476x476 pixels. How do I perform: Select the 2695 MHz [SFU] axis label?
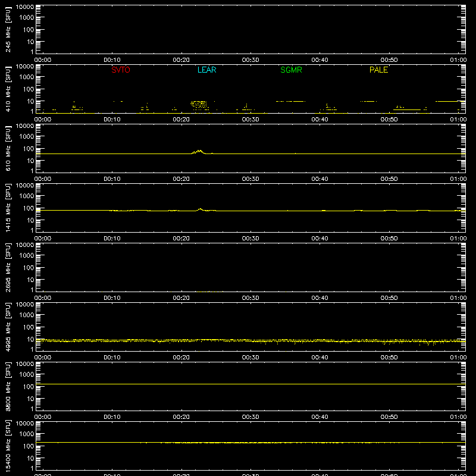pos(8,267)
